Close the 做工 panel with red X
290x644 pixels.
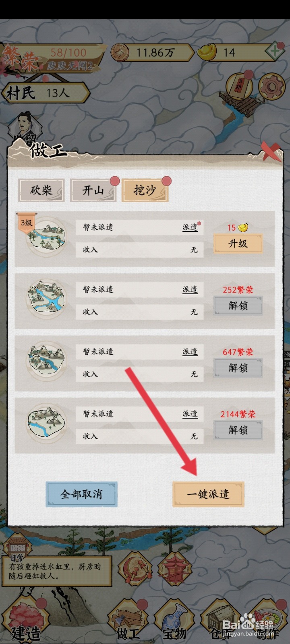pos(271,152)
